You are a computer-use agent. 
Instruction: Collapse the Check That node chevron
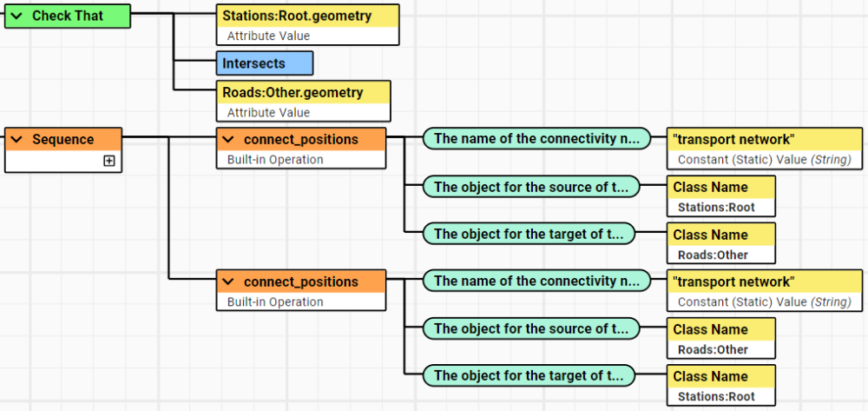(16, 17)
